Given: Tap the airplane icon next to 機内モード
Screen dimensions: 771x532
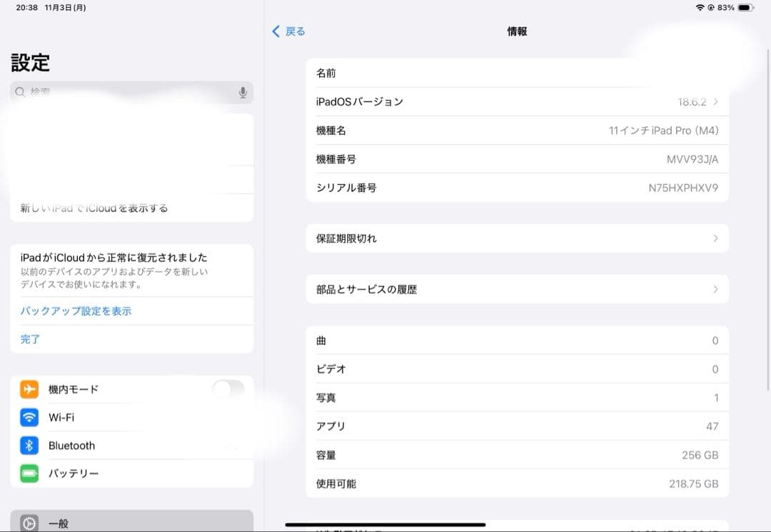Looking at the screenshot, I should click(29, 389).
